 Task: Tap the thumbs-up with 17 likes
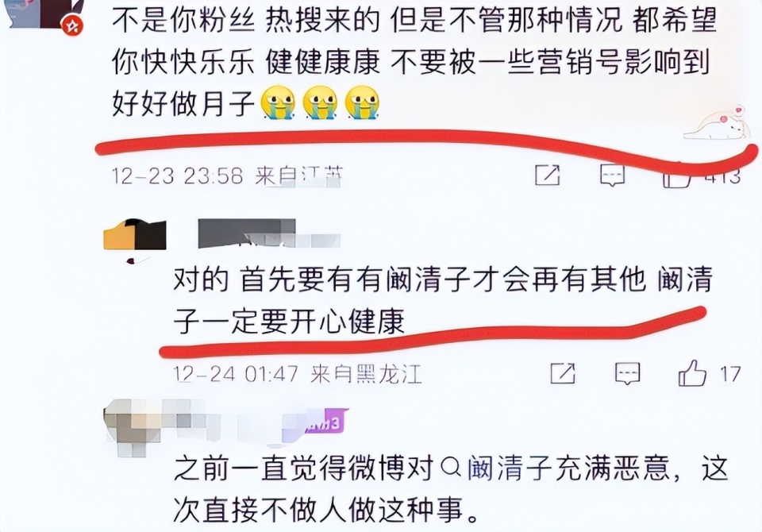tap(692, 373)
